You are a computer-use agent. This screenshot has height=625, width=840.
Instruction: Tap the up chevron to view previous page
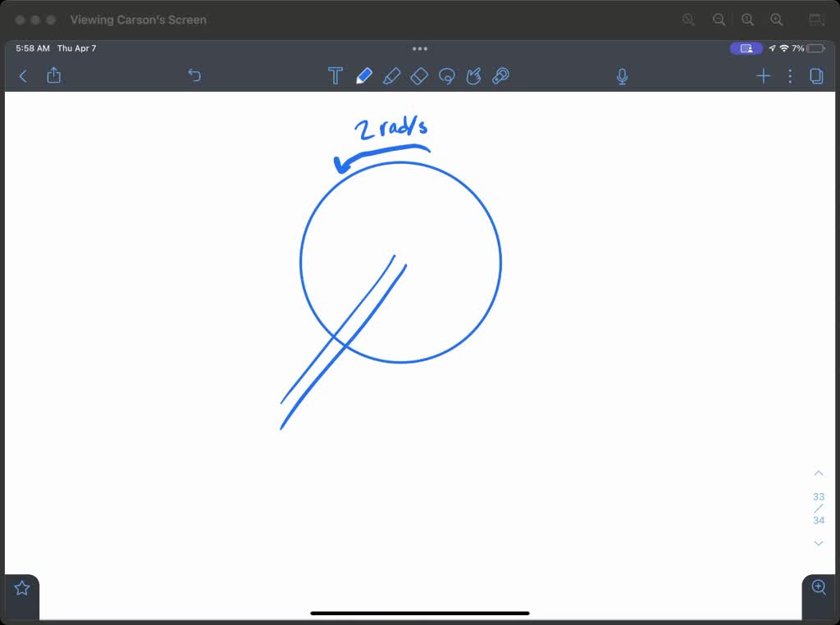pyautogui.click(x=818, y=472)
